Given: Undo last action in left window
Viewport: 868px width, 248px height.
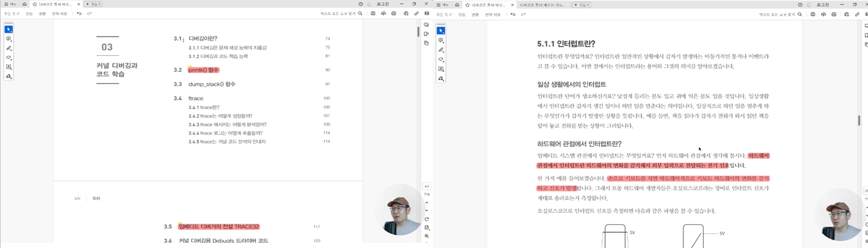Looking at the screenshot, I should (79, 13).
